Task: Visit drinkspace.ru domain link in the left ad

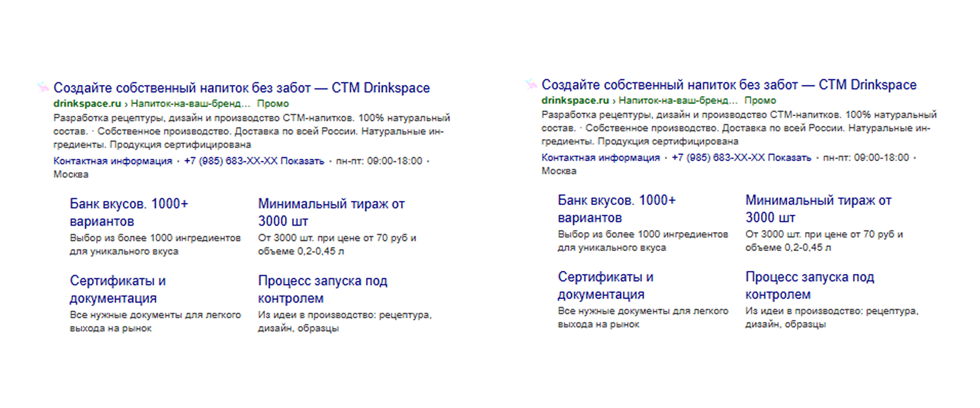Action: [x=87, y=104]
